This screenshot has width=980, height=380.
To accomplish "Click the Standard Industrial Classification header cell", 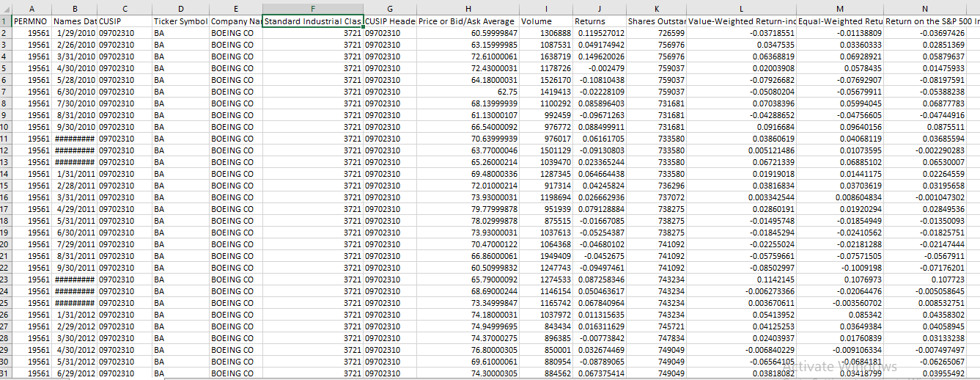I will [313, 21].
